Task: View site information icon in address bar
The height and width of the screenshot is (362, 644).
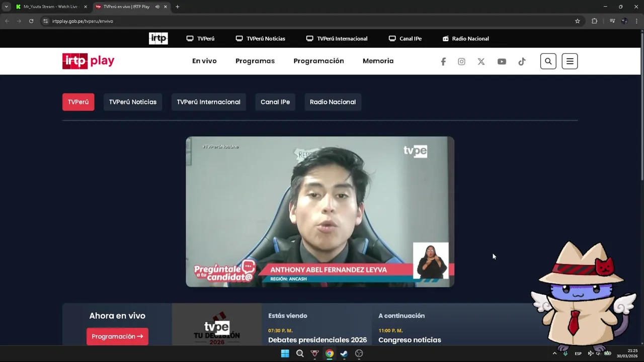Action: click(x=45, y=21)
